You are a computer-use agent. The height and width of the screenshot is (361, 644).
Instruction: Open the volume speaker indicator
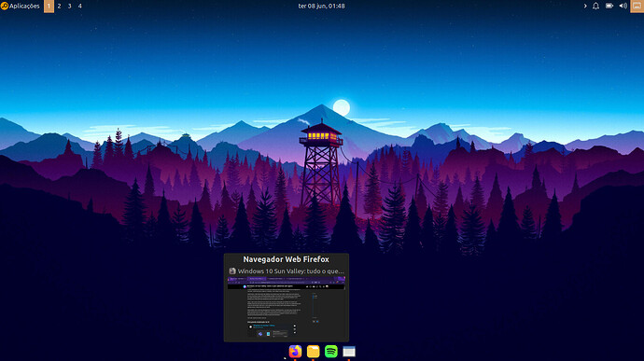tap(623, 7)
